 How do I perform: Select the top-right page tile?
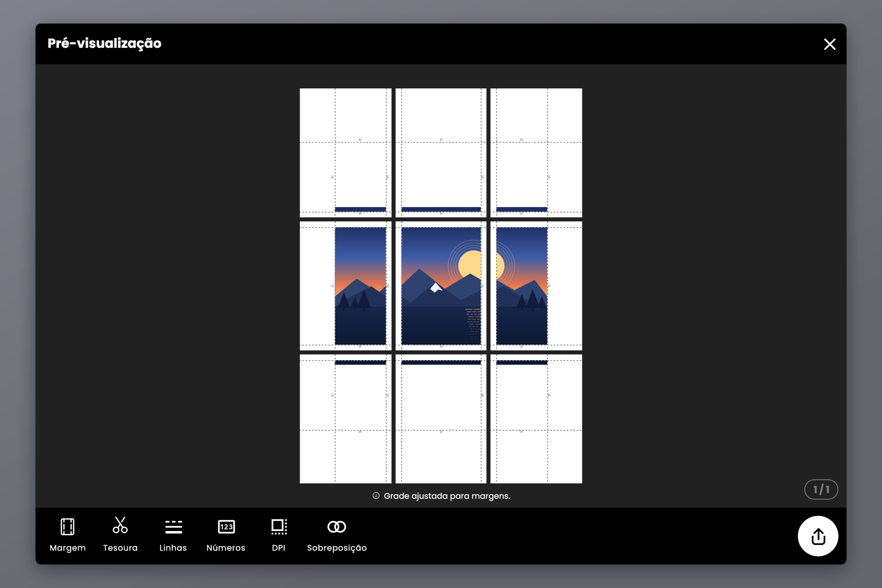pyautogui.click(x=536, y=153)
